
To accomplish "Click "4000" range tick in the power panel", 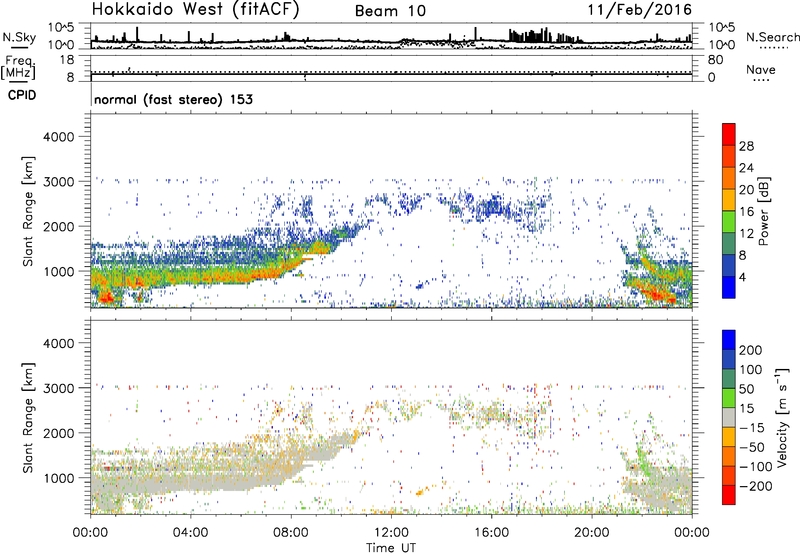I will point(58,137).
